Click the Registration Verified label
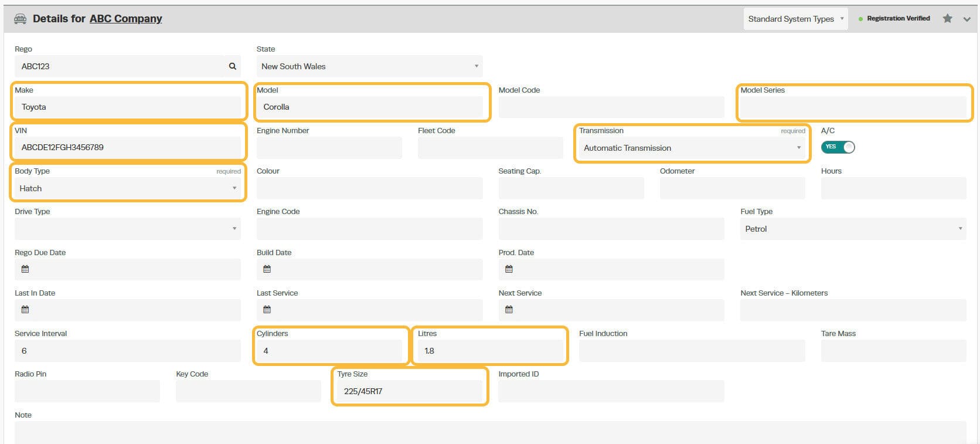Image resolution: width=980 pixels, height=444 pixels. pos(899,19)
